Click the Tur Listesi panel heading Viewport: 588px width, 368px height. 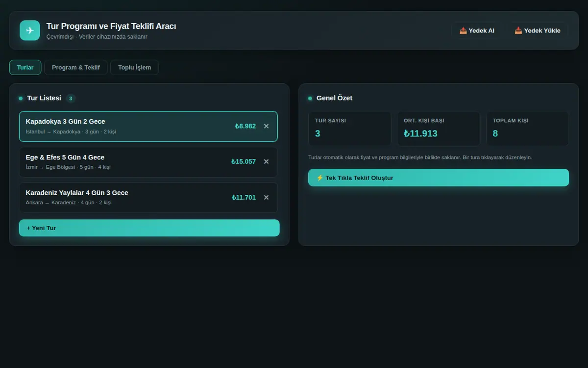pos(44,98)
